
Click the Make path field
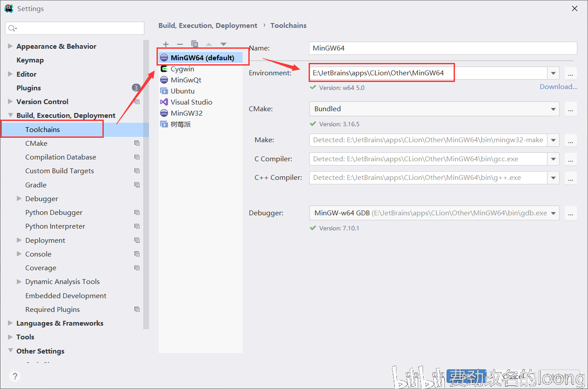click(428, 140)
